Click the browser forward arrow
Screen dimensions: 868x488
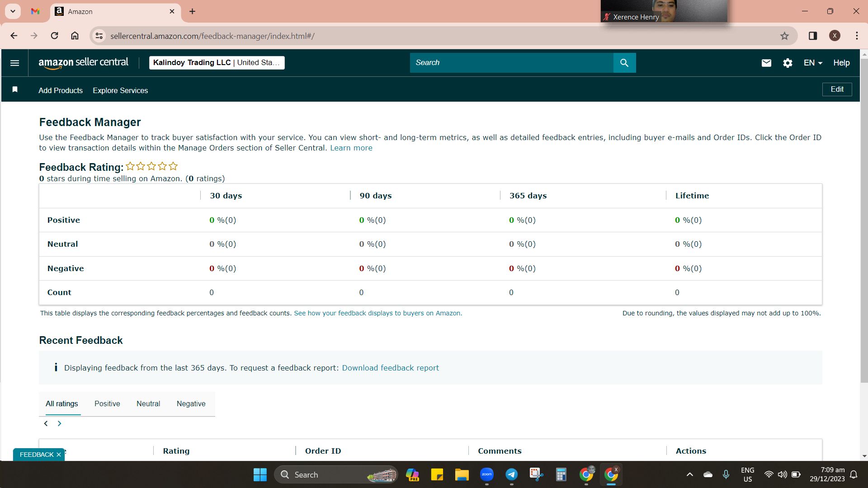click(34, 36)
